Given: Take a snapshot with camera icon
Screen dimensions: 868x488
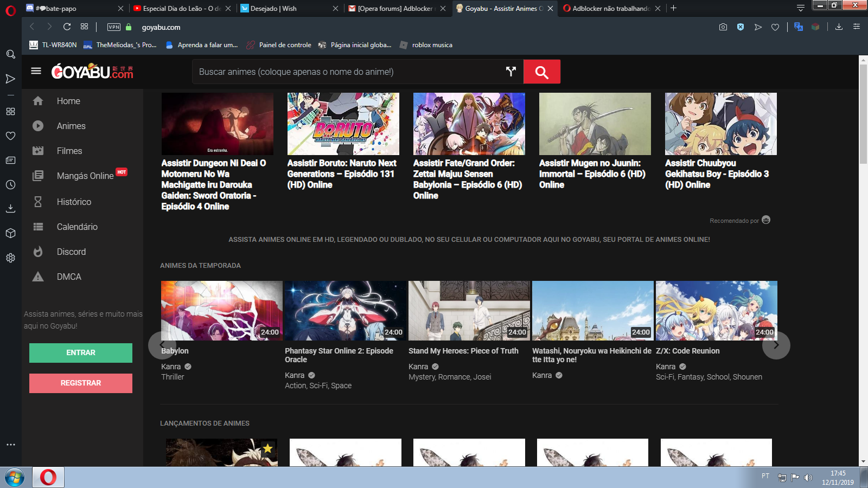Looking at the screenshot, I should tap(723, 27).
